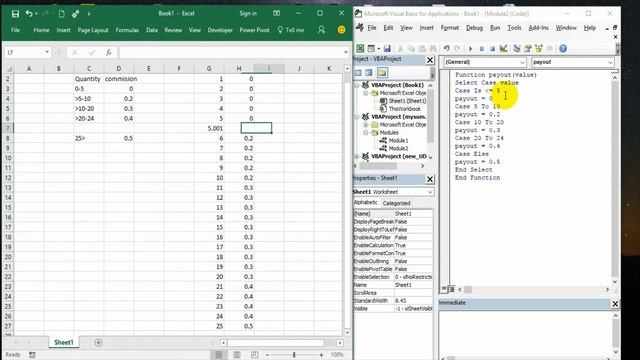Image resolution: width=640 pixels, height=360 pixels.
Task: Open the Developer ribbon tab in Excel
Action: [x=220, y=30]
